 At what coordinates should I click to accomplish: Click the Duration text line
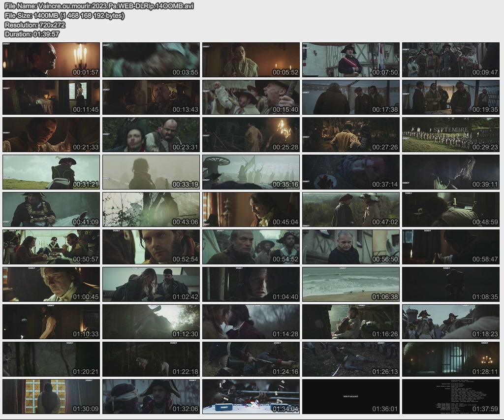32,34
